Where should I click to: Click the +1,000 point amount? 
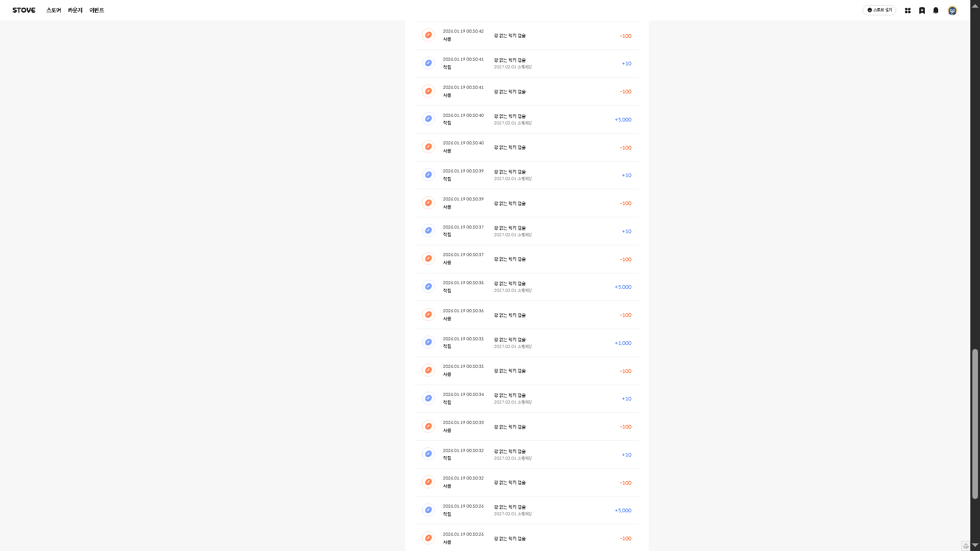(x=623, y=343)
